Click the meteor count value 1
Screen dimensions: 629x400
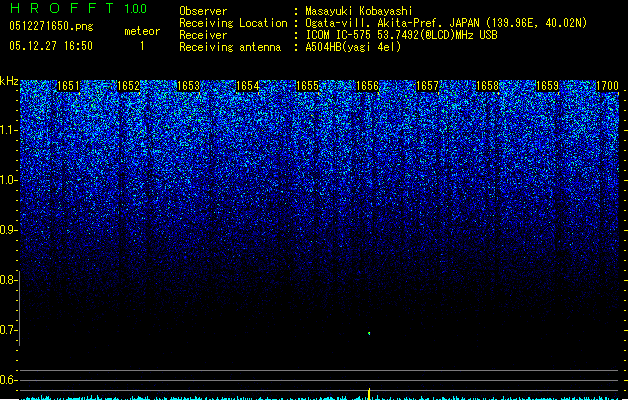[142, 46]
